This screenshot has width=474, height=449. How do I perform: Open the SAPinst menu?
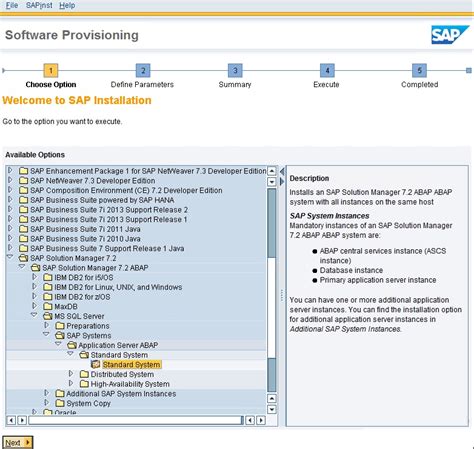click(39, 5)
